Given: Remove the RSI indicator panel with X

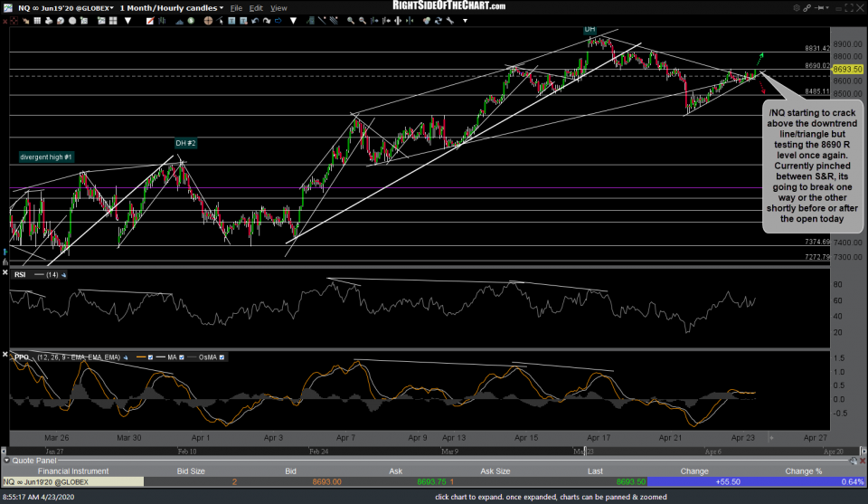Looking at the screenshot, I should pyautogui.click(x=5, y=272).
